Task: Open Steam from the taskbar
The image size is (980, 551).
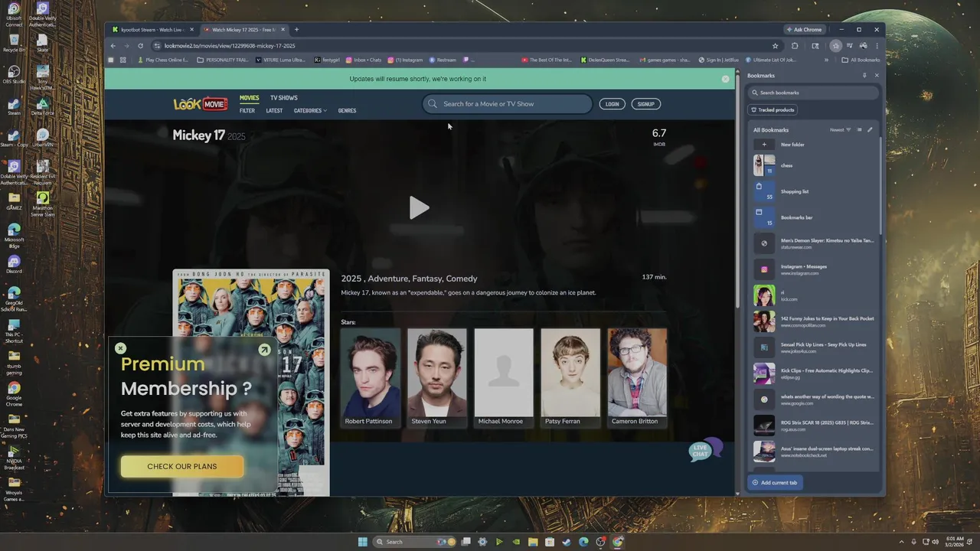Action: coord(567,542)
